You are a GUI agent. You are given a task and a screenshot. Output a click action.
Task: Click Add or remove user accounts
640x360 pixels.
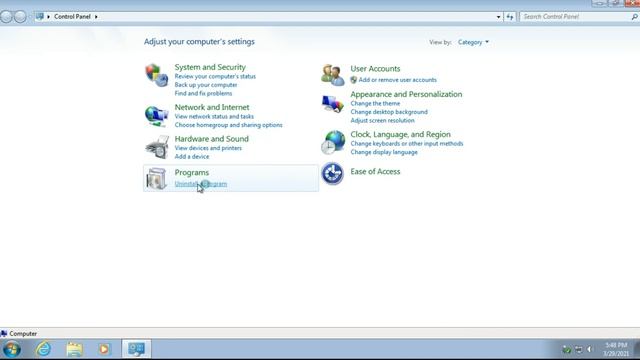coord(398,80)
